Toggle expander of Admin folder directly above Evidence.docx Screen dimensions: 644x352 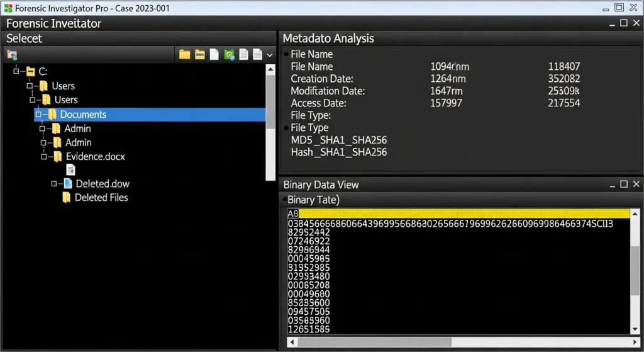click(x=43, y=143)
